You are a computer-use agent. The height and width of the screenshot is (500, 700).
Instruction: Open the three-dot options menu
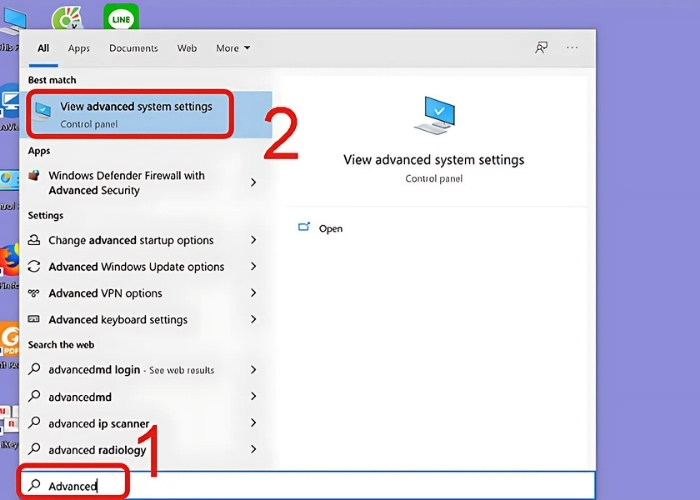pyautogui.click(x=572, y=47)
